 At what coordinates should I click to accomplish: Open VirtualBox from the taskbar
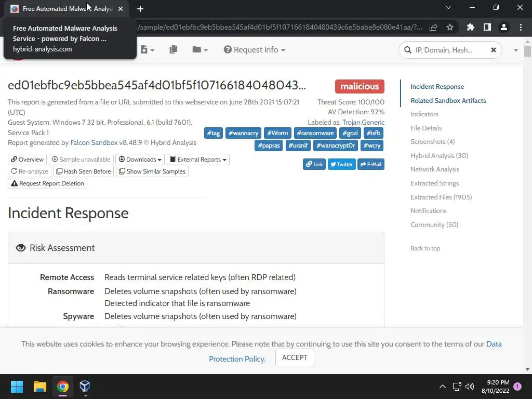point(85,387)
